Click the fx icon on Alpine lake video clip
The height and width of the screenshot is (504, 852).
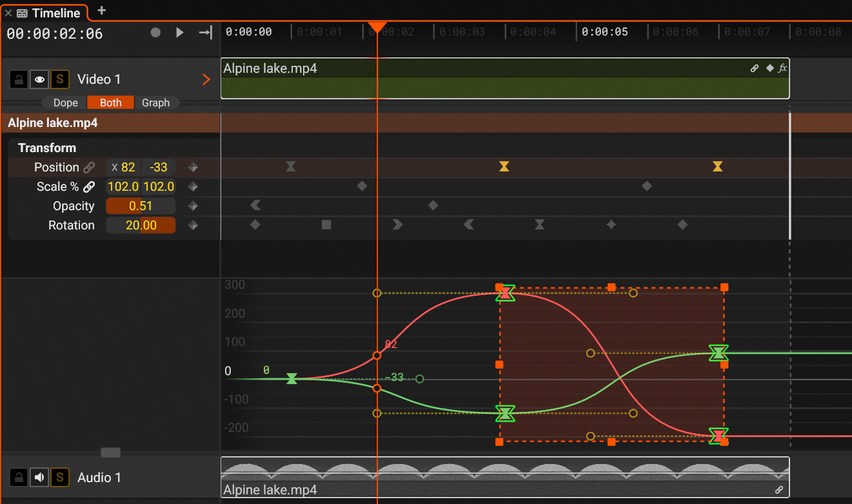(782, 68)
